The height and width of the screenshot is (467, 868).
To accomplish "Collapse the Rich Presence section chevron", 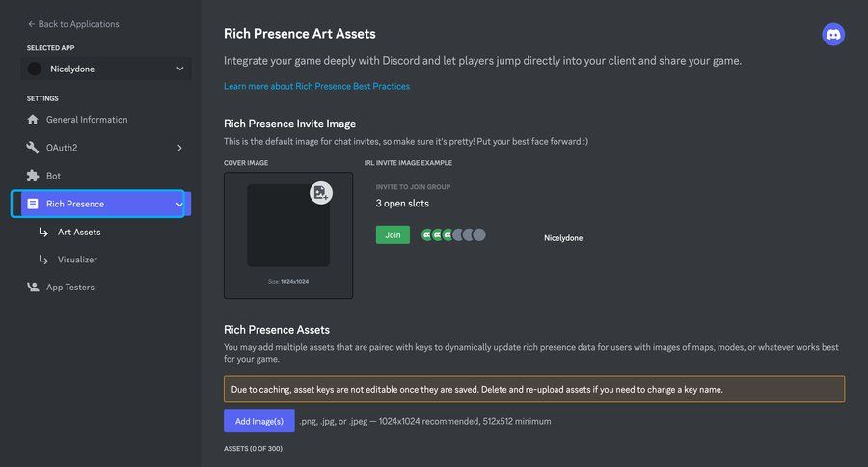I will (x=179, y=204).
